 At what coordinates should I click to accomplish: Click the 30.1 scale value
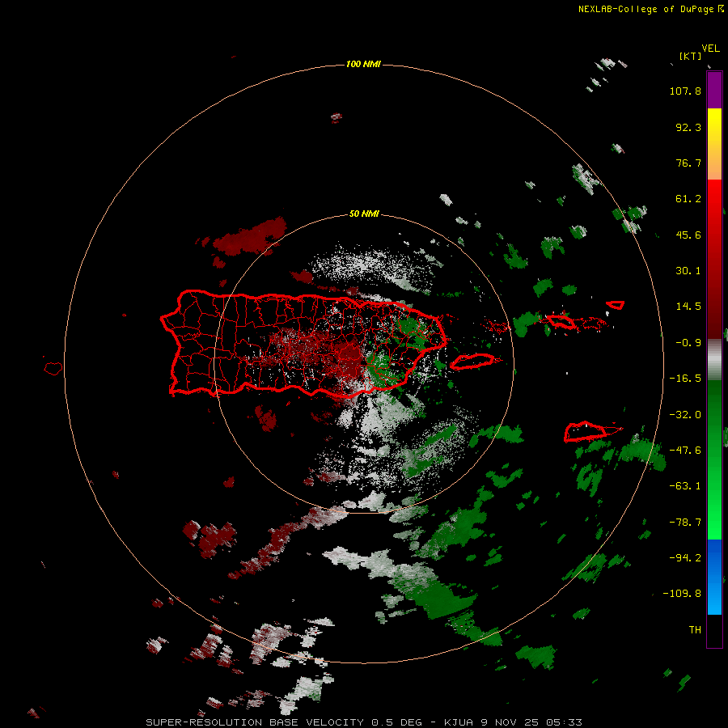[x=688, y=271]
